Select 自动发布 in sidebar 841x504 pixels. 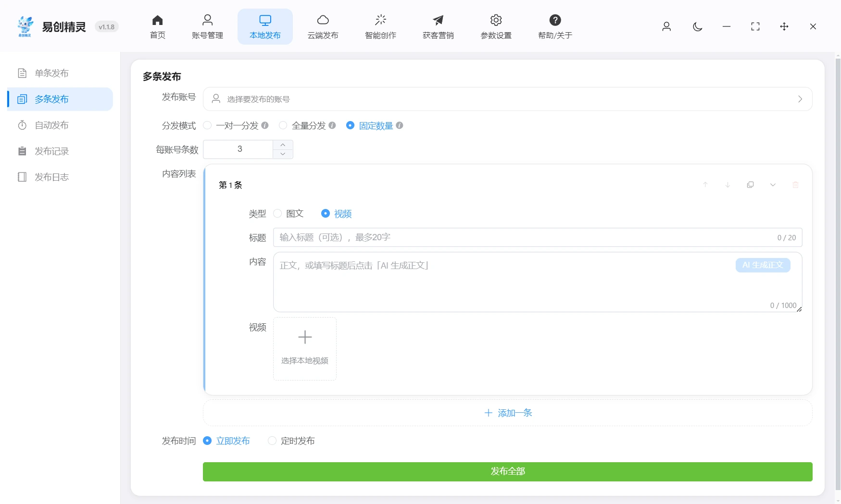click(x=60, y=125)
